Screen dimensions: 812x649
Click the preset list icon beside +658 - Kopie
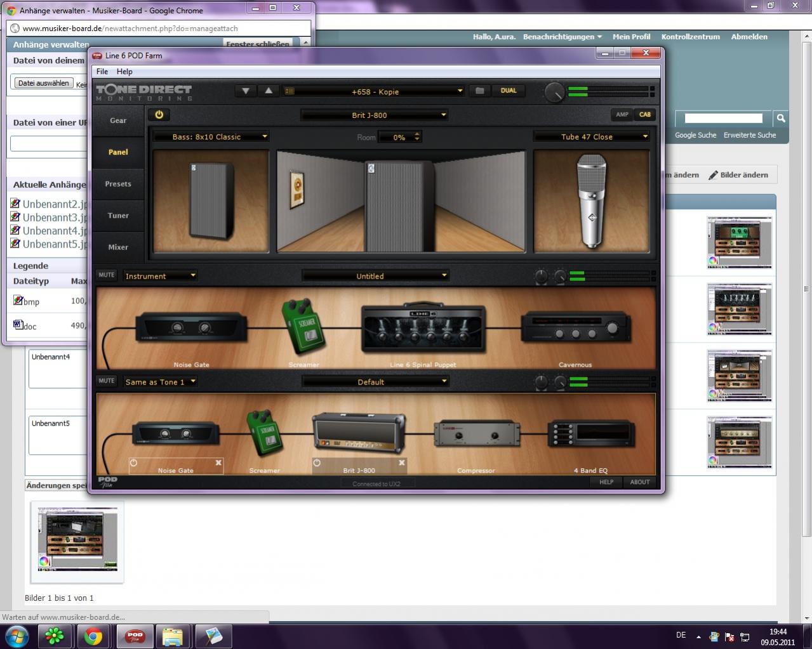pyautogui.click(x=290, y=91)
